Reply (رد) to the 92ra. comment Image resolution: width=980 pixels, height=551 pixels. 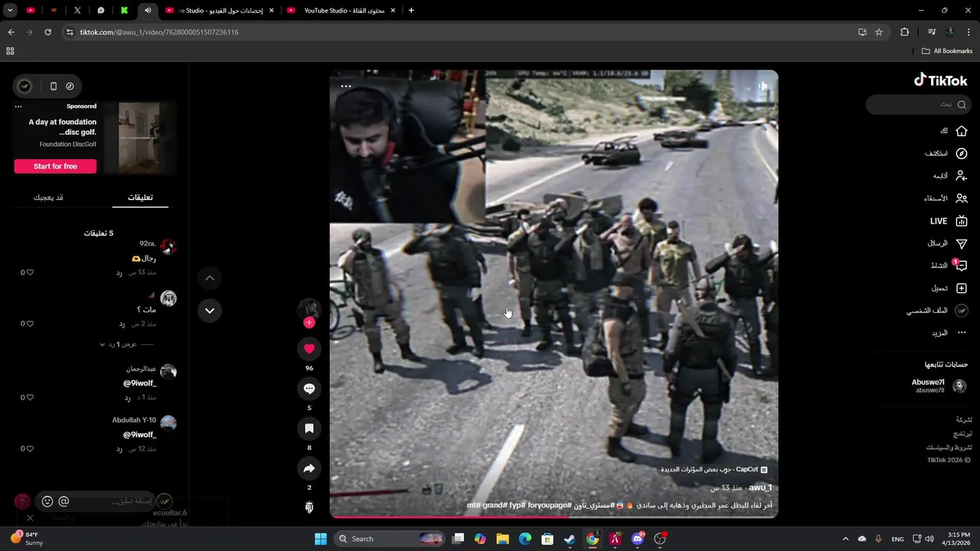(x=119, y=272)
